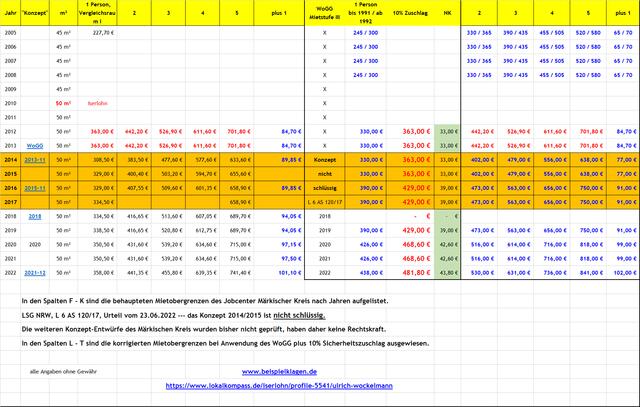The height and width of the screenshot is (407, 640).
Task: Select the cell with 633,60 €
Action: 237,160
